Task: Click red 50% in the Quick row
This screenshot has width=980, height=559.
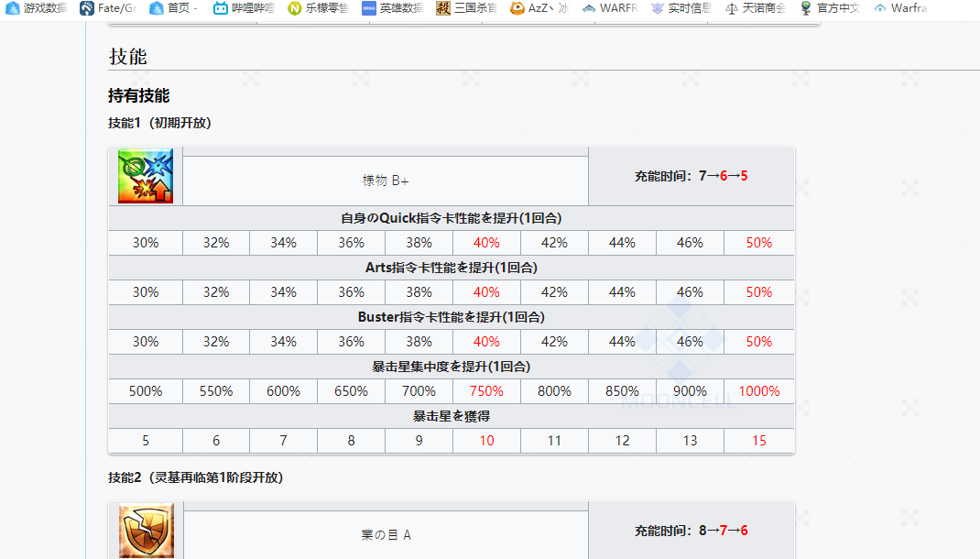Action: tap(758, 243)
